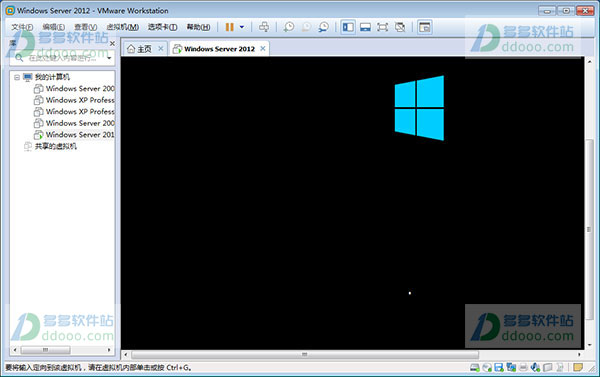Open the power options dropdown arrow
600x377 pixels.
tap(242, 27)
